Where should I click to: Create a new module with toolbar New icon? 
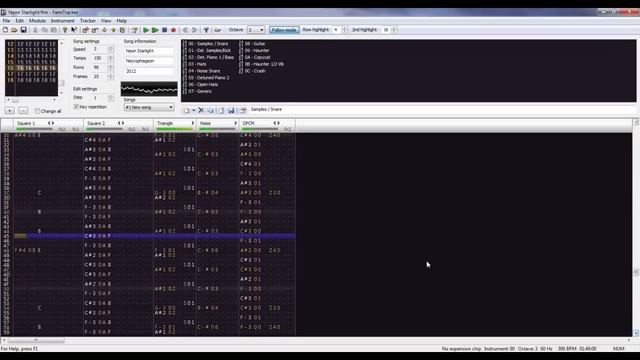(x=5, y=30)
